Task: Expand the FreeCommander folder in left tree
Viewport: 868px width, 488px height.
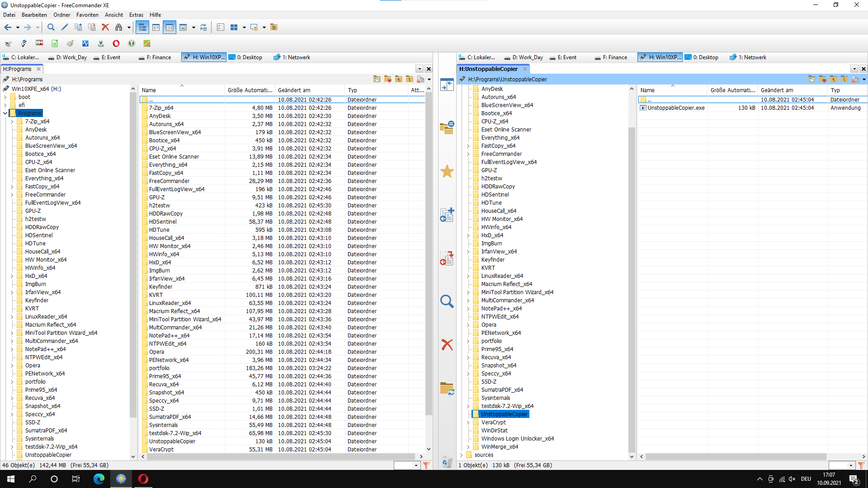Action: 12,195
